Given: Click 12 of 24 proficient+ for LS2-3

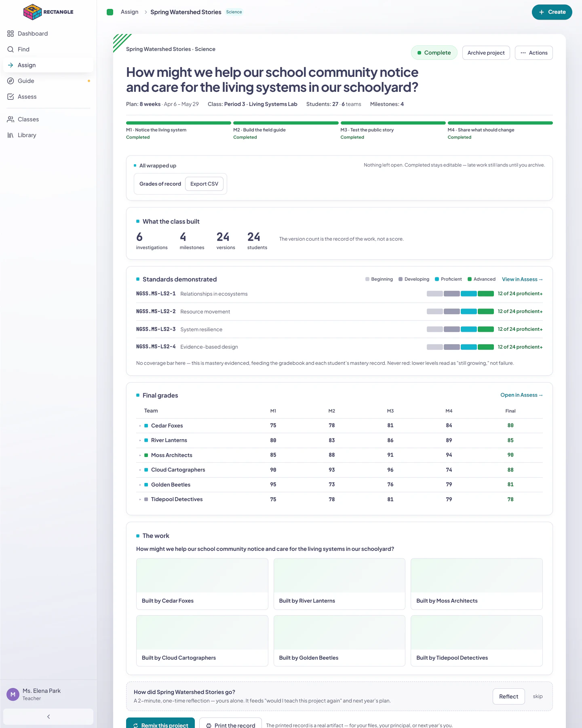Looking at the screenshot, I should pyautogui.click(x=520, y=329).
